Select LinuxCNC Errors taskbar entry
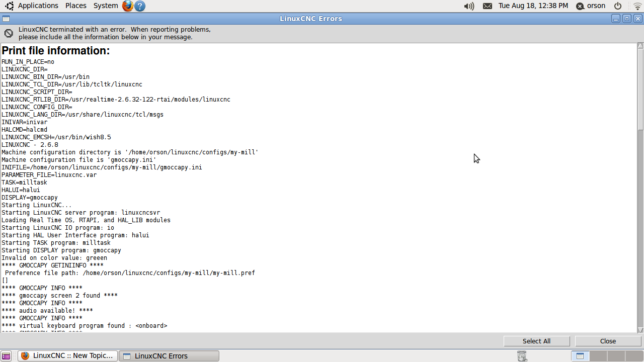This screenshot has height=362, width=644. [x=169, y=356]
